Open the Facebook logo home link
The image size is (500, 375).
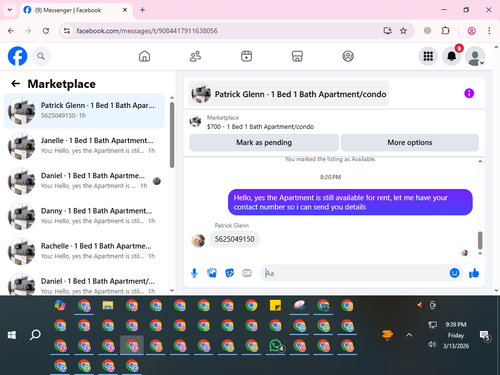pos(17,56)
